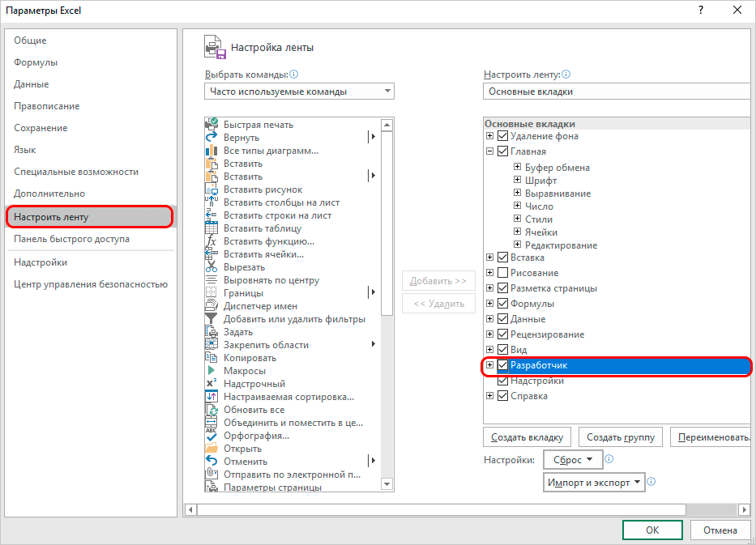Click the help question mark in title bar

coord(701,10)
